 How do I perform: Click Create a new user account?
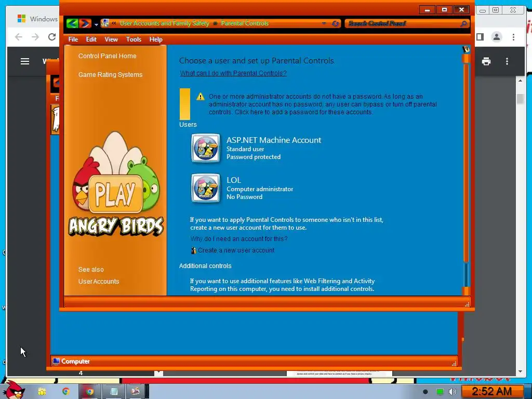pyautogui.click(x=236, y=250)
